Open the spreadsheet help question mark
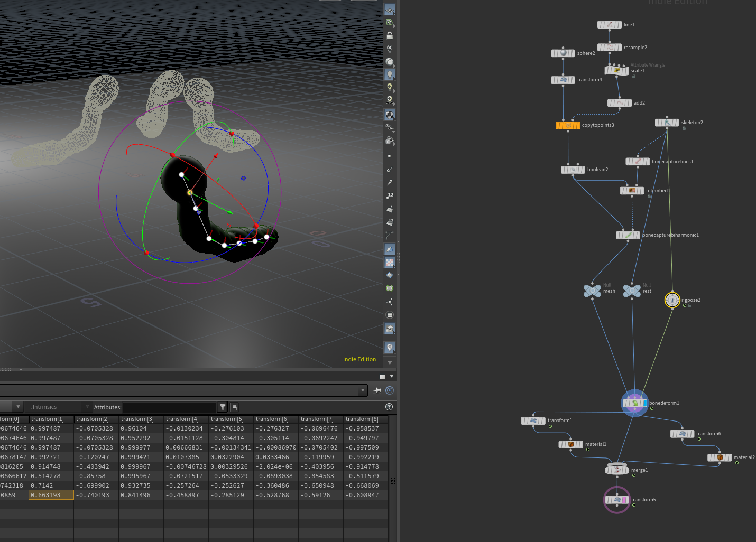This screenshot has width=756, height=542. [x=389, y=407]
